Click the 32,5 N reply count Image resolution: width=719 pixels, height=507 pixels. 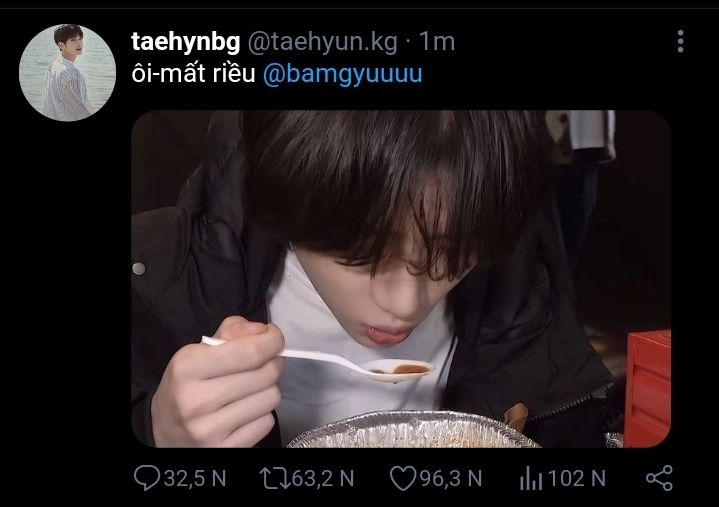(x=195, y=478)
